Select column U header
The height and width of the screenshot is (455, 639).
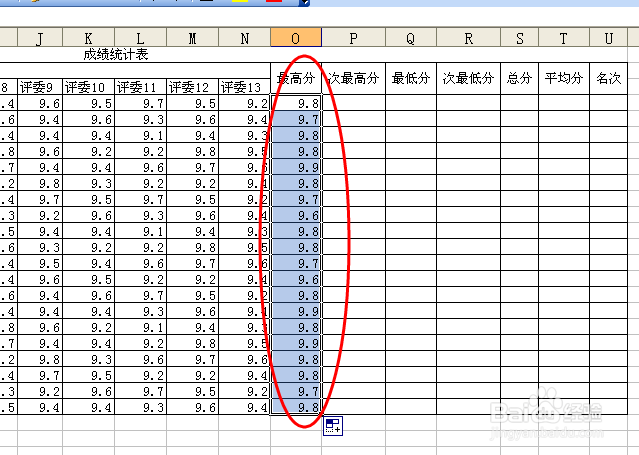[x=608, y=38]
